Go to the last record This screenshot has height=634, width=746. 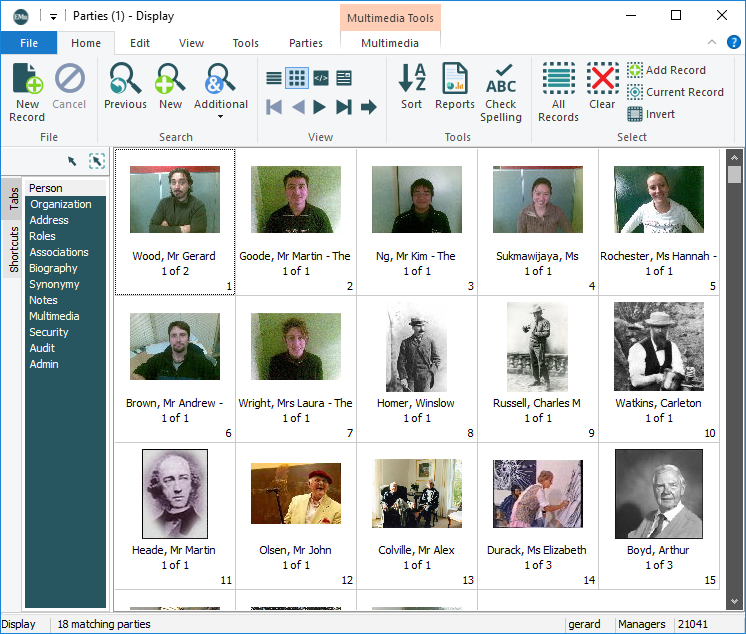click(344, 107)
